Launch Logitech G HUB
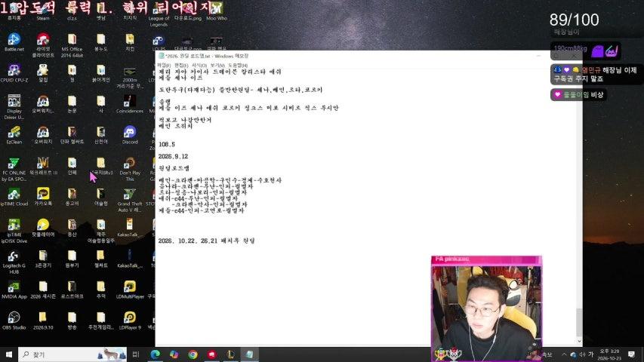 pos(14,262)
